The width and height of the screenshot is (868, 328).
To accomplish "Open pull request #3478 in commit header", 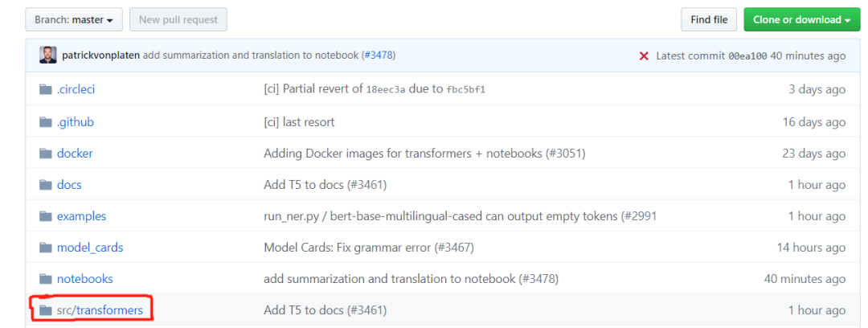I will point(378,55).
